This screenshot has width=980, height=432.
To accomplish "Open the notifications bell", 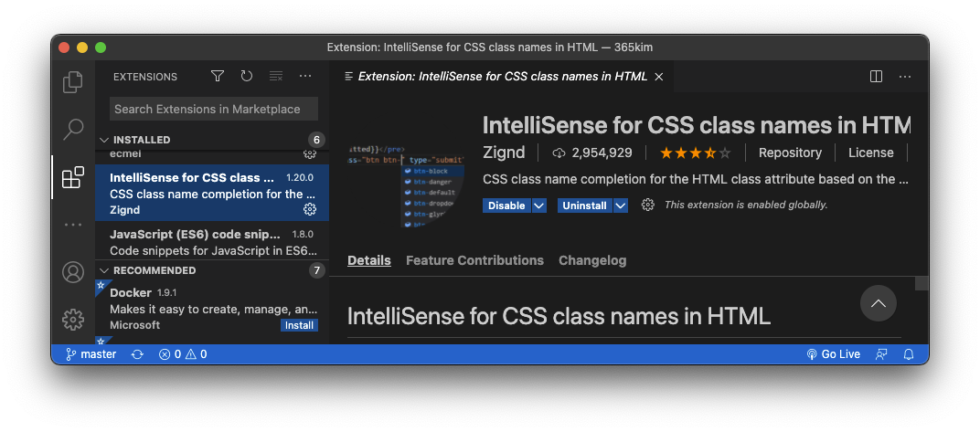I will point(909,354).
